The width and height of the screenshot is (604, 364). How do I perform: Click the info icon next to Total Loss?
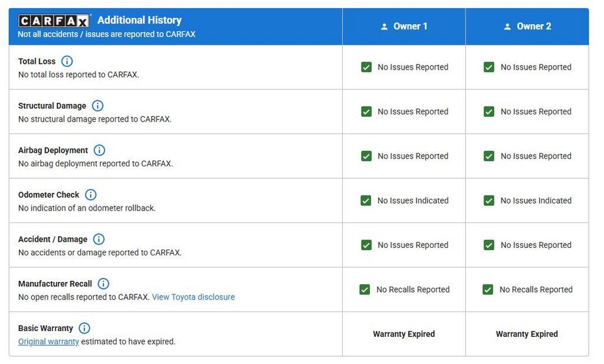[x=67, y=61]
